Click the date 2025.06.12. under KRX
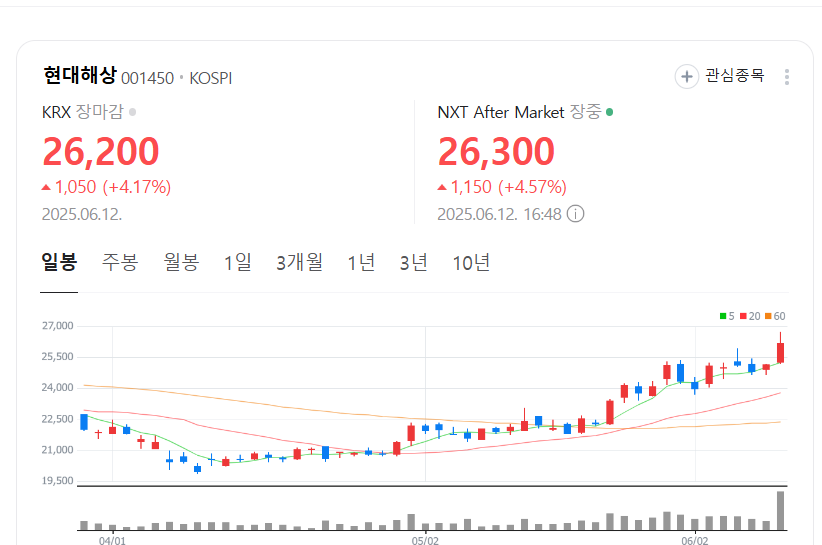The image size is (822, 545). click(82, 214)
